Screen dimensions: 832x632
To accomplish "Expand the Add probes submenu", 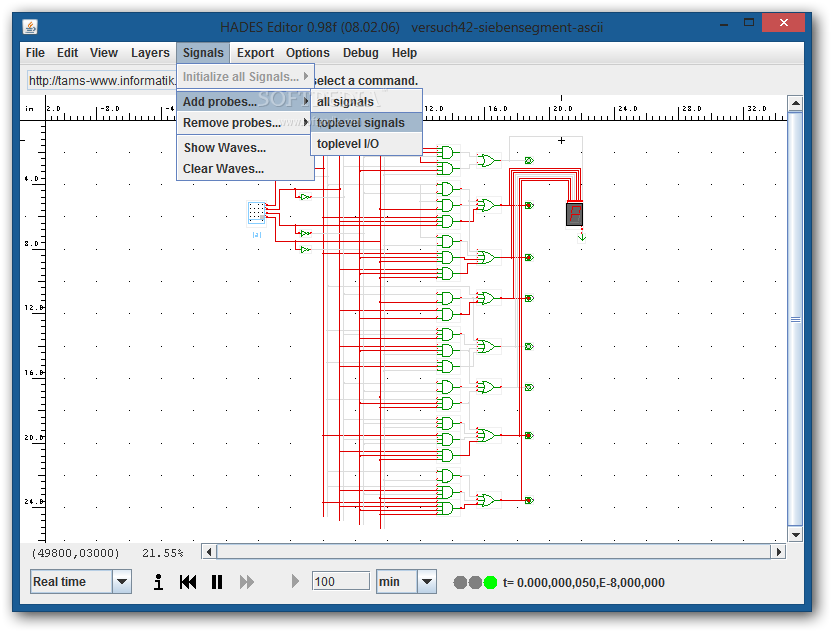I will pos(244,101).
